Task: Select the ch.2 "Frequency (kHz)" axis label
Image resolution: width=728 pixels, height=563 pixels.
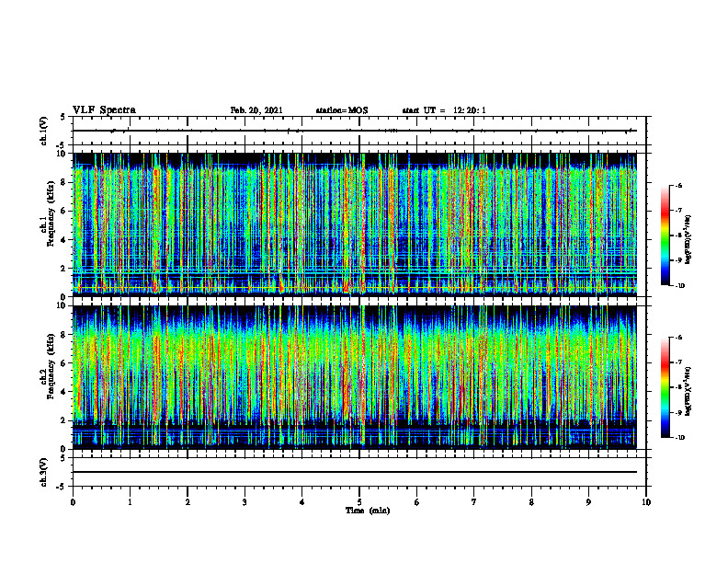Action: coord(51,365)
